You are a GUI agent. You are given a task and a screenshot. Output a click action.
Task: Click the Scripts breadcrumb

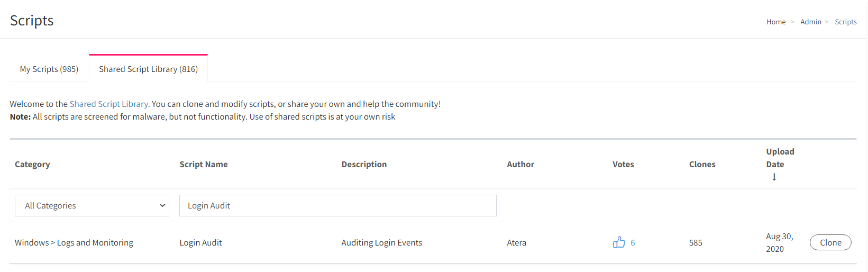[846, 22]
